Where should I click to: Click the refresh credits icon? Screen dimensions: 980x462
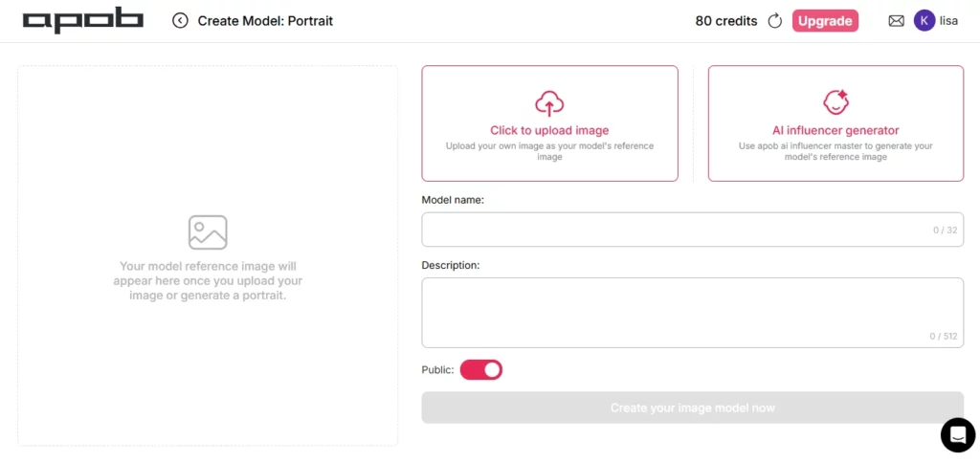[x=775, y=21]
